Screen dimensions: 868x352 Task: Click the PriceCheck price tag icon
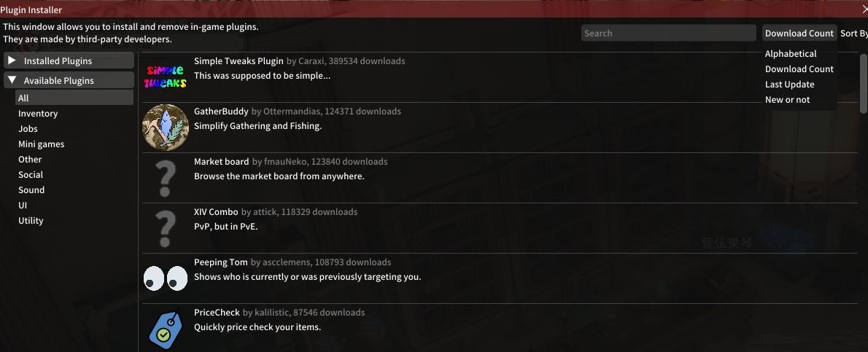tap(166, 329)
